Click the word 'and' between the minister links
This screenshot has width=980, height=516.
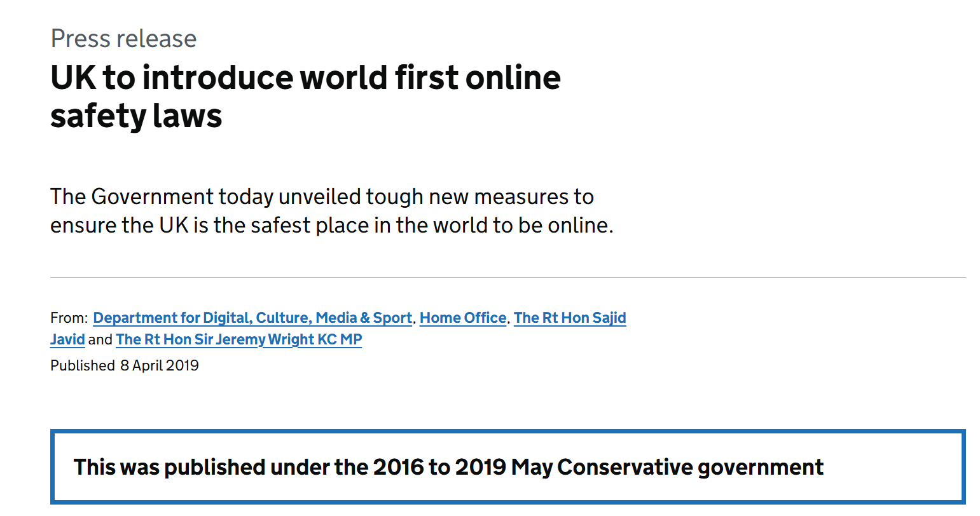[100, 339]
